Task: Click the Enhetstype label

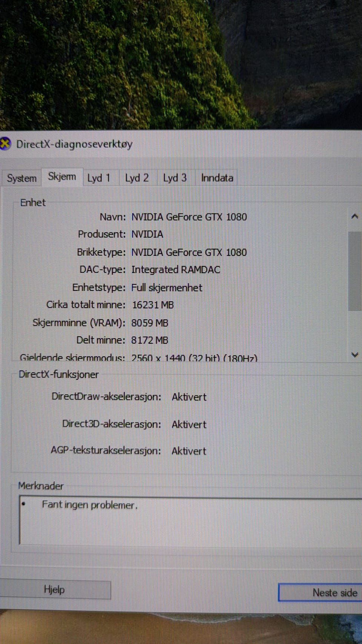Action: [99, 287]
